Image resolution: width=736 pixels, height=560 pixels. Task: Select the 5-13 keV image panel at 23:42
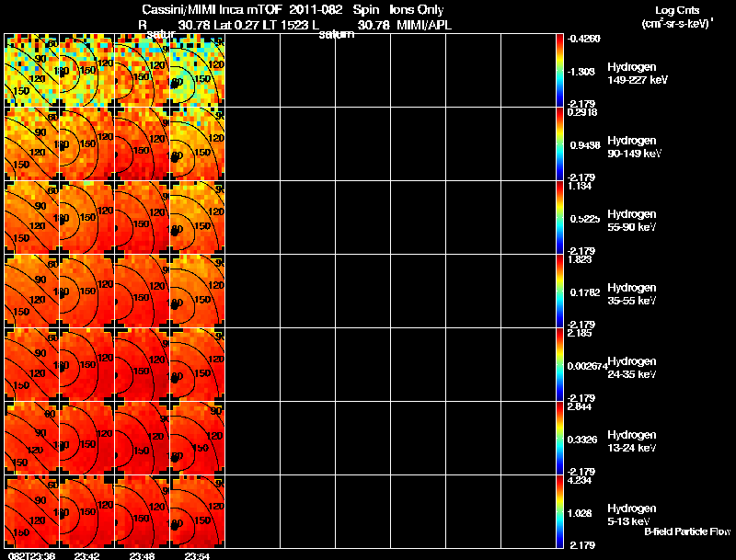coord(86,511)
